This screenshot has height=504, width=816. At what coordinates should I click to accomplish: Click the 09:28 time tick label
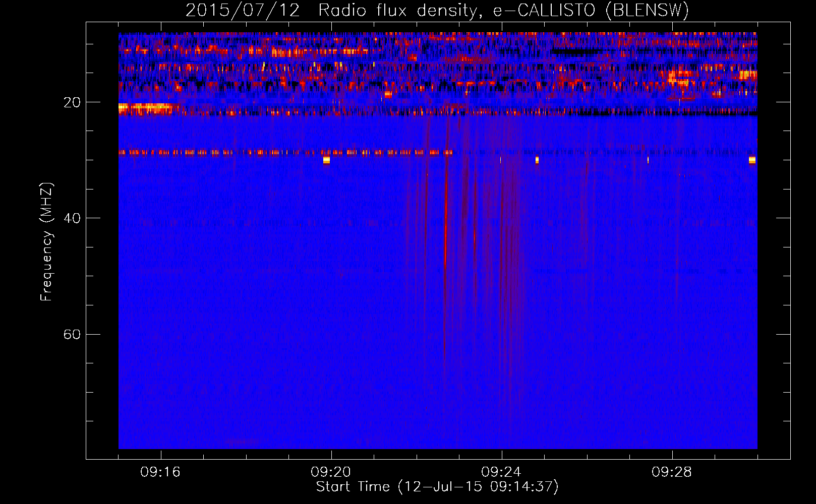(x=672, y=472)
